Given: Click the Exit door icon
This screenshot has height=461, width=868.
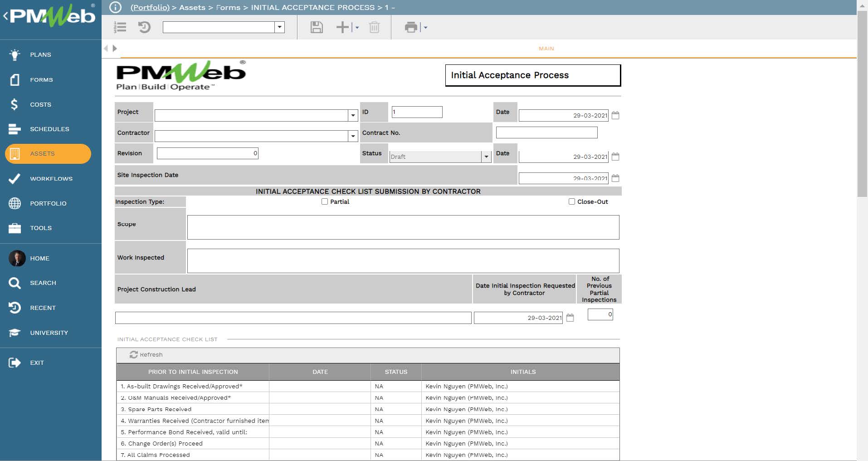Looking at the screenshot, I should 15,363.
